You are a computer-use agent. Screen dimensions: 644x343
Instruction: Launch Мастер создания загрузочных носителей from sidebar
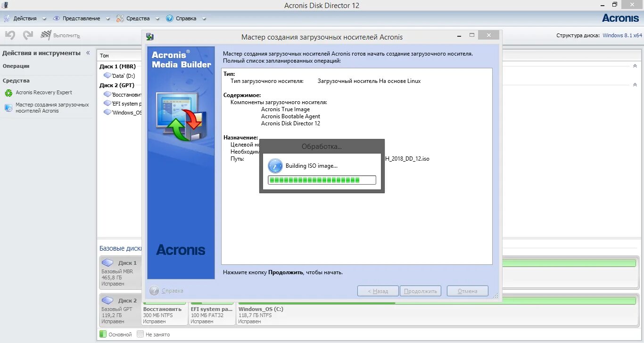pyautogui.click(x=52, y=107)
